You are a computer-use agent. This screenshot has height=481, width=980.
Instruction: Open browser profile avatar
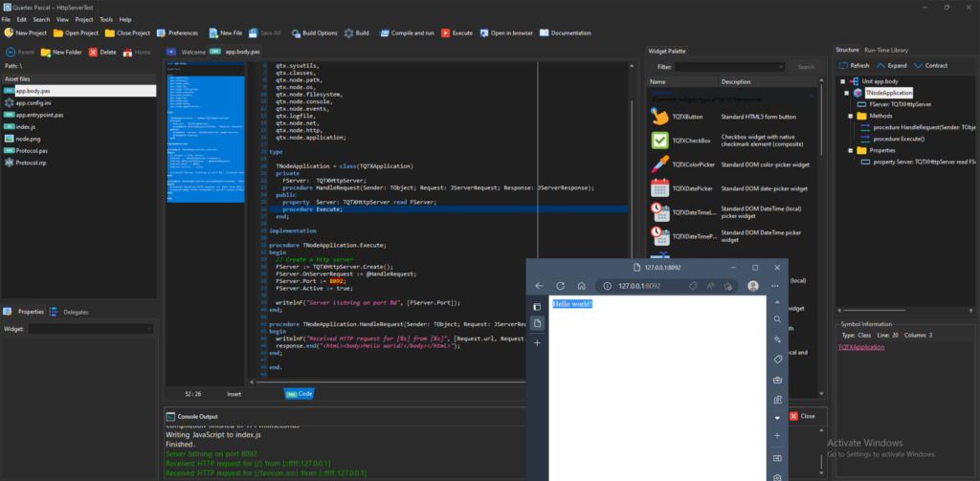pyautogui.click(x=753, y=286)
